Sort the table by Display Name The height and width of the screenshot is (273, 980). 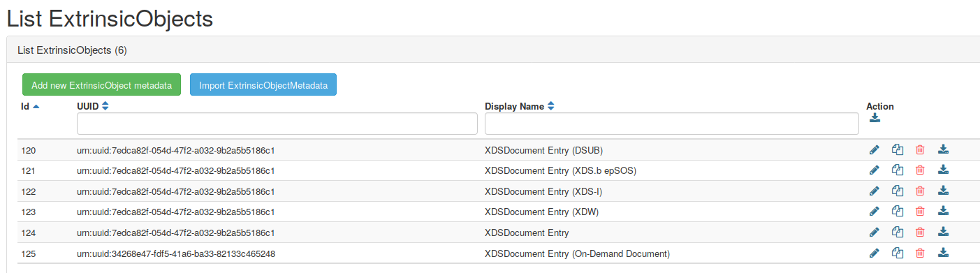coord(520,106)
